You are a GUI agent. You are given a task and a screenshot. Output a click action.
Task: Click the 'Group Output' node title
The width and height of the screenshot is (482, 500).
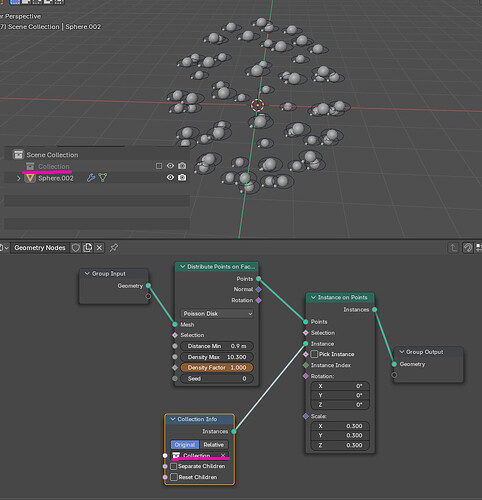(424, 352)
